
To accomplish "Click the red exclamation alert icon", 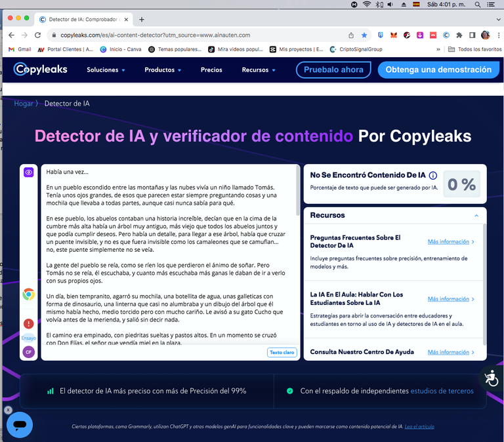I will click(x=29, y=323).
